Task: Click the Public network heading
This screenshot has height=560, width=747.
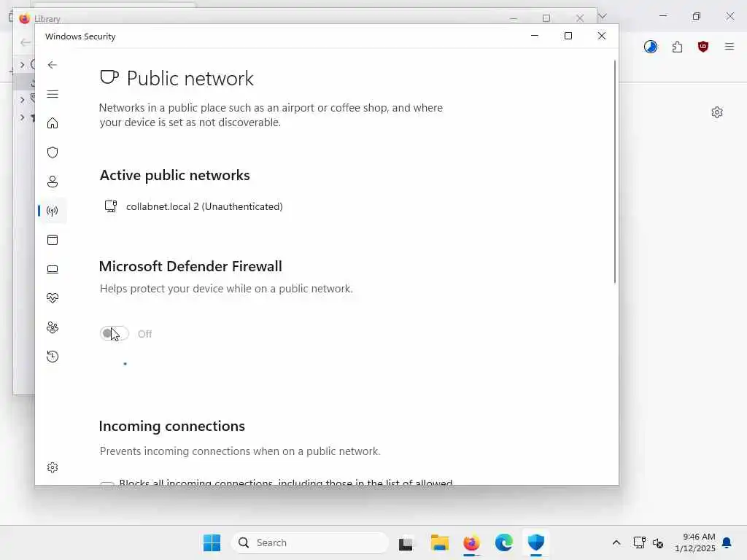Action: coord(190,79)
